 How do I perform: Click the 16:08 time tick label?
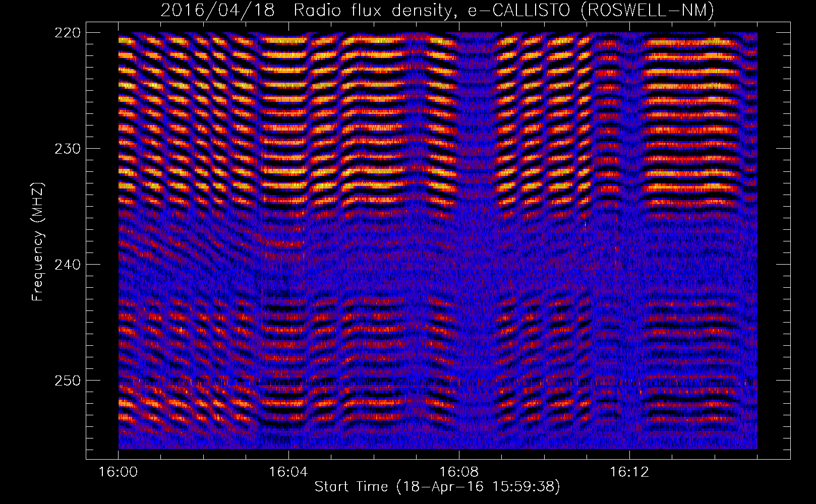[459, 472]
